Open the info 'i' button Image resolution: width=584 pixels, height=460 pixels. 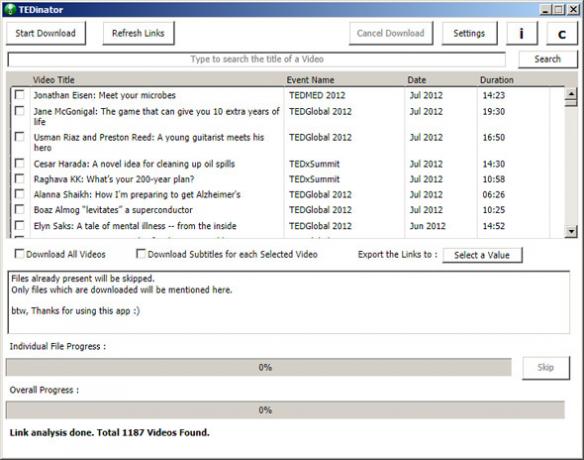[522, 34]
